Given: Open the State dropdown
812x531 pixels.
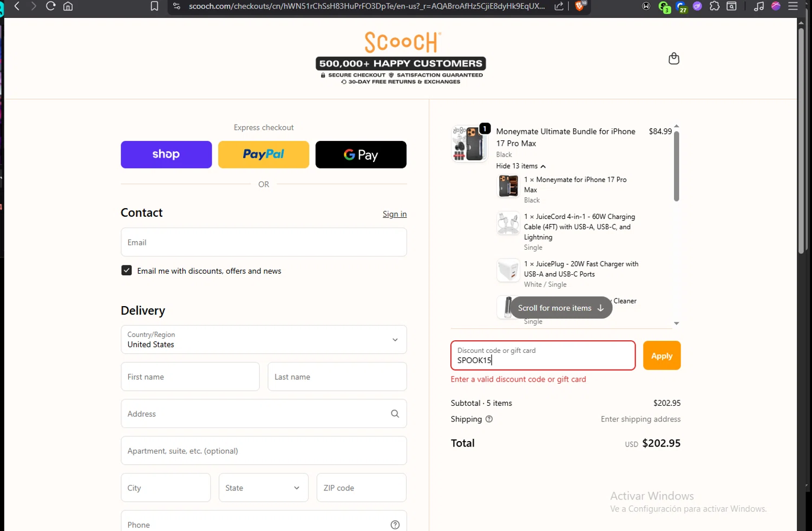Looking at the screenshot, I should click(x=264, y=488).
